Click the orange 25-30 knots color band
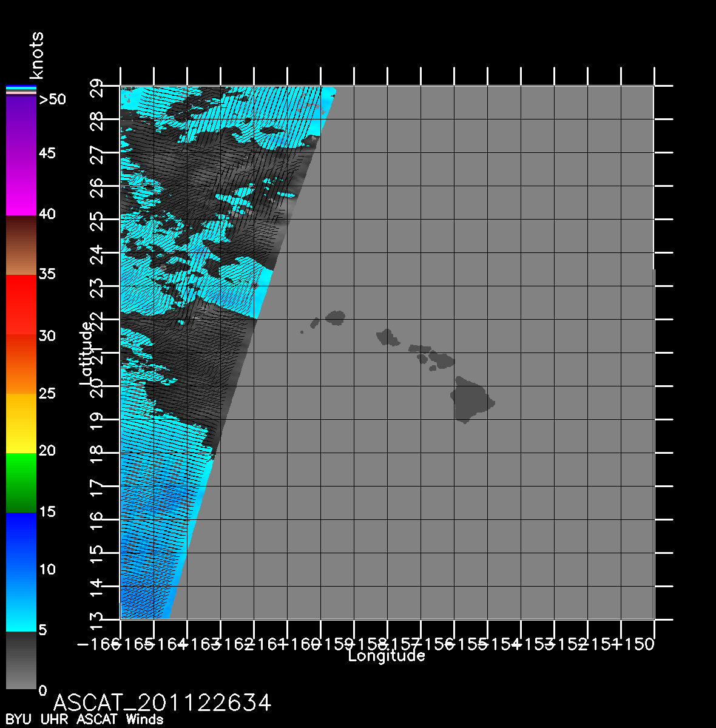This screenshot has height=728, width=716. click(21, 364)
